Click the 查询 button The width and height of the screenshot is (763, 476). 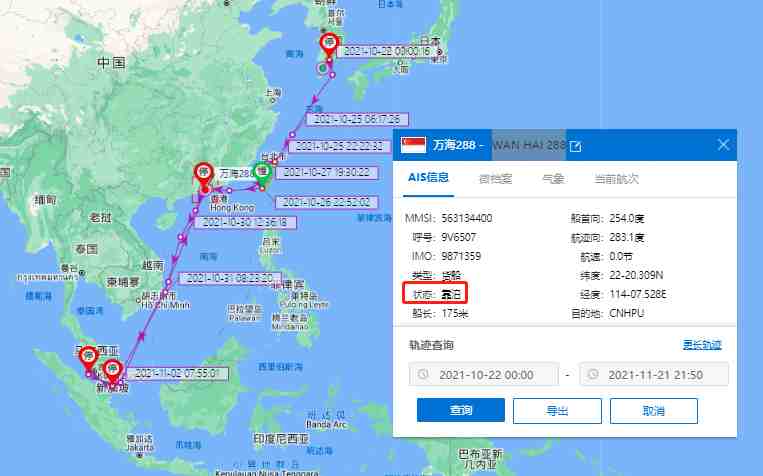(460, 410)
